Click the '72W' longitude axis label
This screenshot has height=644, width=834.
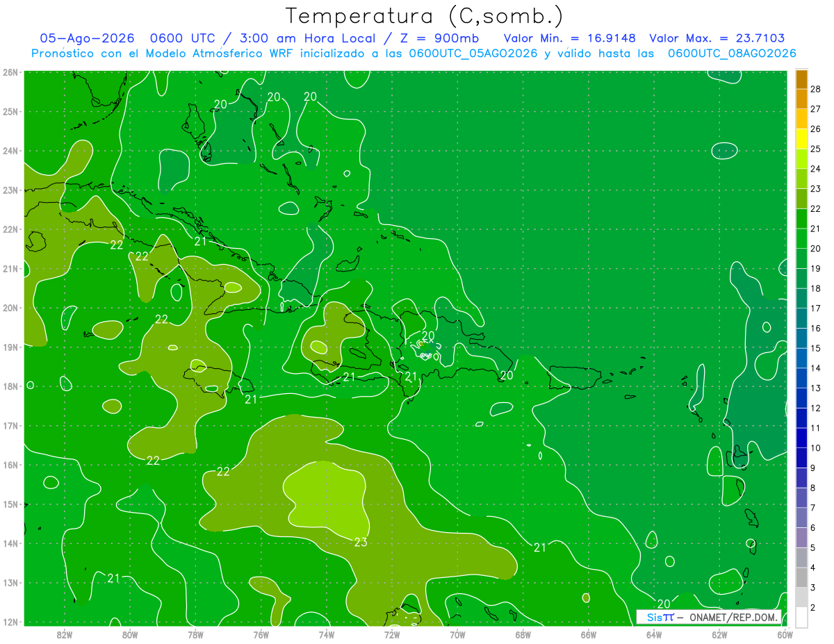click(x=392, y=634)
